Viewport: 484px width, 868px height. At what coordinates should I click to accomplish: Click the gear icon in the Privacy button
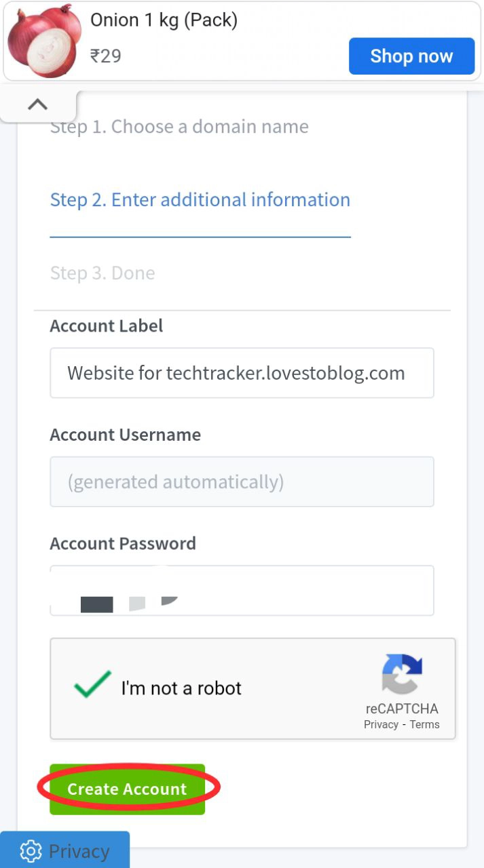pos(31,851)
